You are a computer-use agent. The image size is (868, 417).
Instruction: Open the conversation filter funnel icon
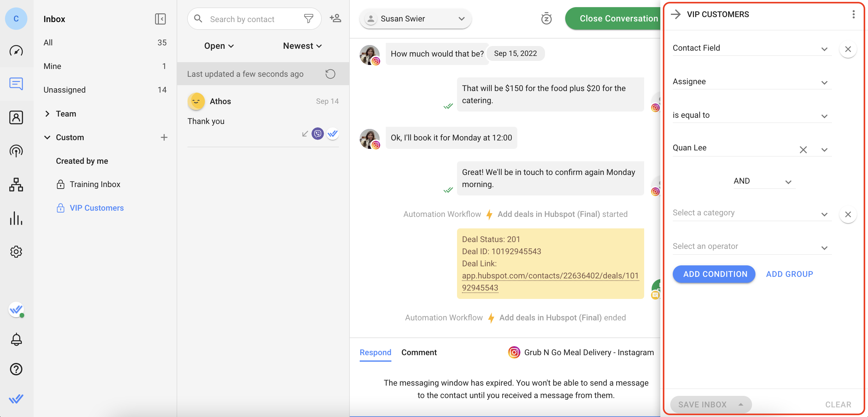(309, 19)
